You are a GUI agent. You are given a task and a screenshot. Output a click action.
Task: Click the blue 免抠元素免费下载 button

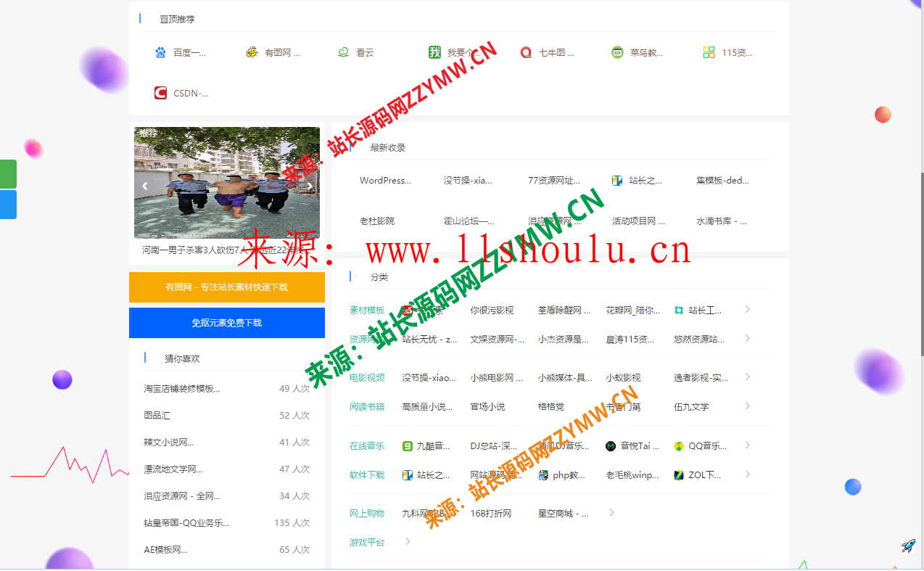pyautogui.click(x=227, y=323)
